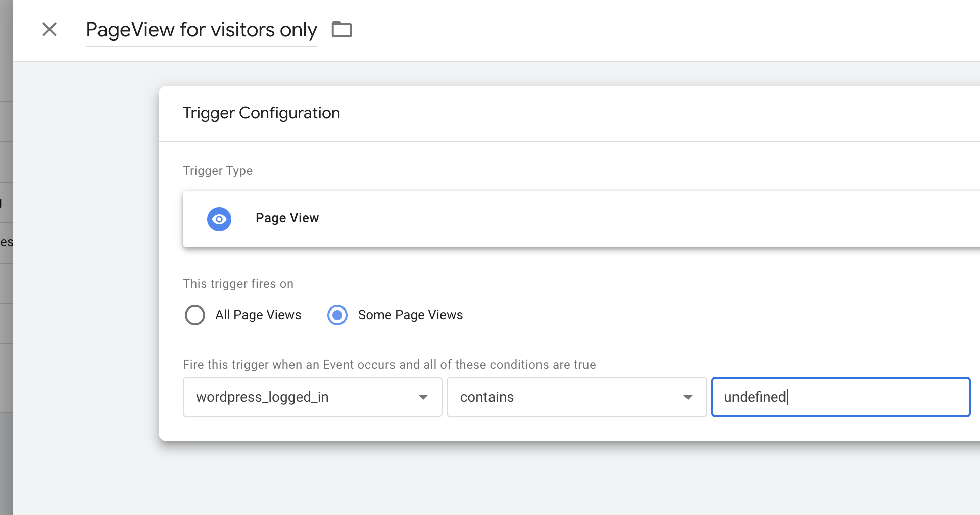This screenshot has width=980, height=515.
Task: Select the Some Page Views radio button
Action: (337, 315)
